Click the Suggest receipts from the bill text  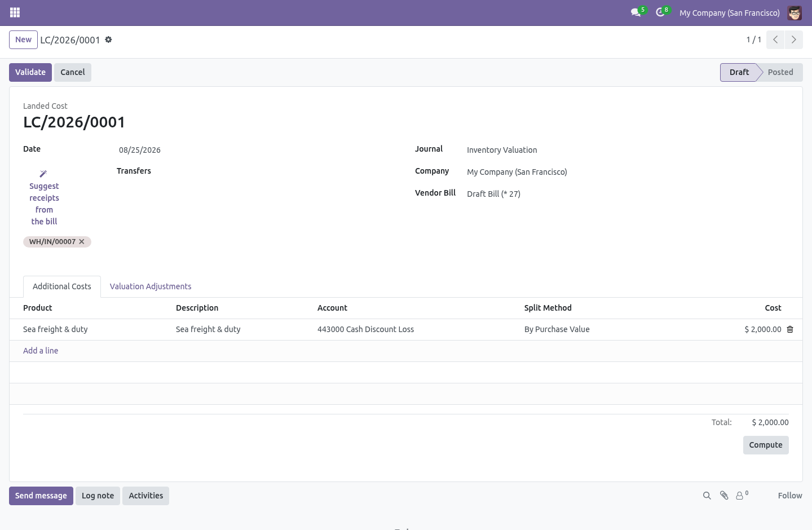point(44,204)
